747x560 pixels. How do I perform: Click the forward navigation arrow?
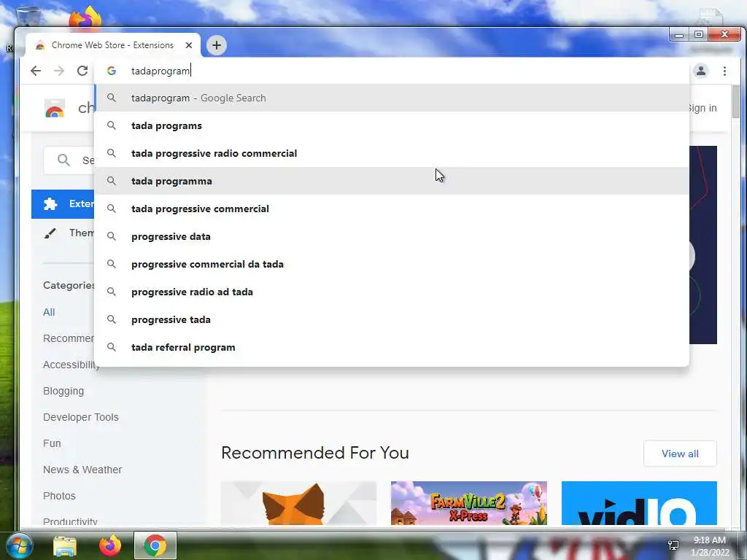pos(58,71)
